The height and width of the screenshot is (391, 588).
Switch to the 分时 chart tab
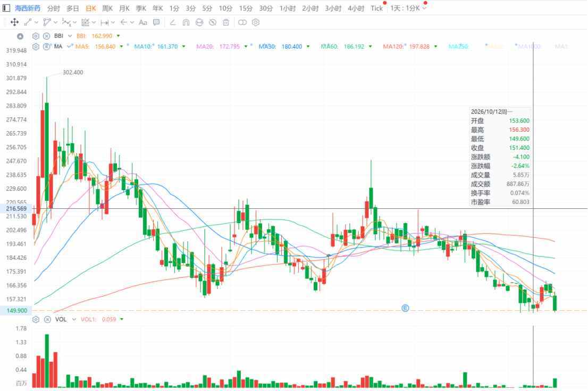[x=53, y=8]
